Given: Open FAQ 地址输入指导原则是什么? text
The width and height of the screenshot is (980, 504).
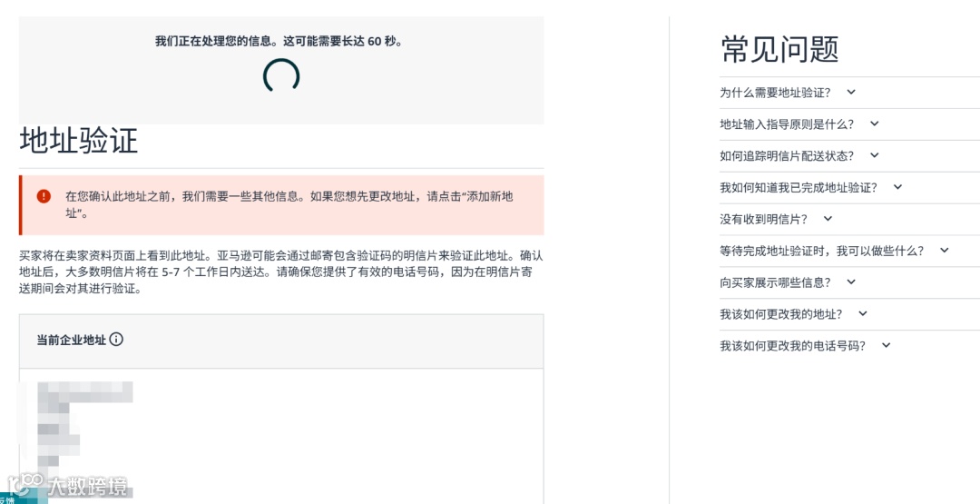Looking at the screenshot, I should point(787,124).
